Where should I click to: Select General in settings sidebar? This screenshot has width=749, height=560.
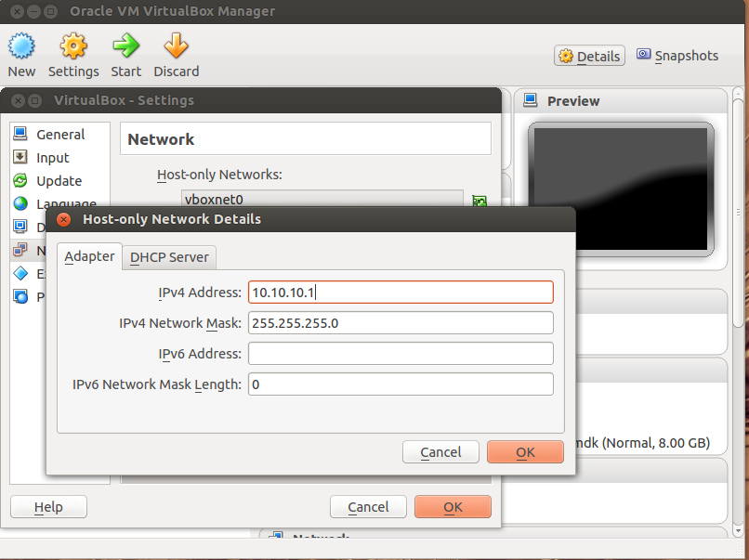[x=60, y=134]
